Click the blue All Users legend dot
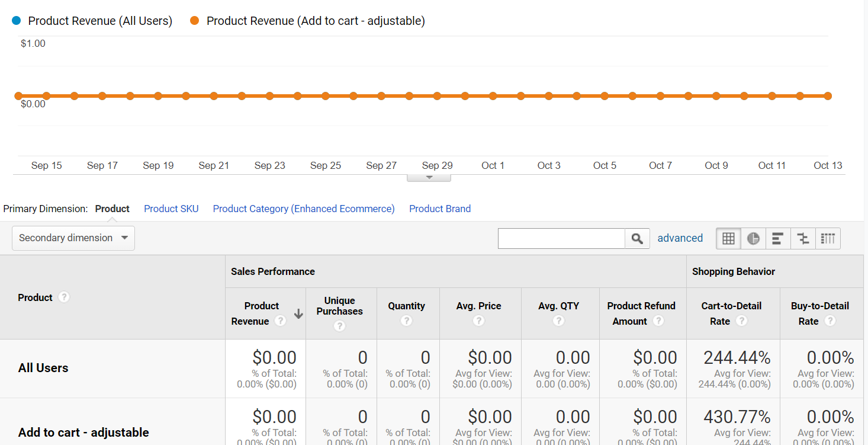Viewport: 868px width, 445px height. pyautogui.click(x=17, y=21)
